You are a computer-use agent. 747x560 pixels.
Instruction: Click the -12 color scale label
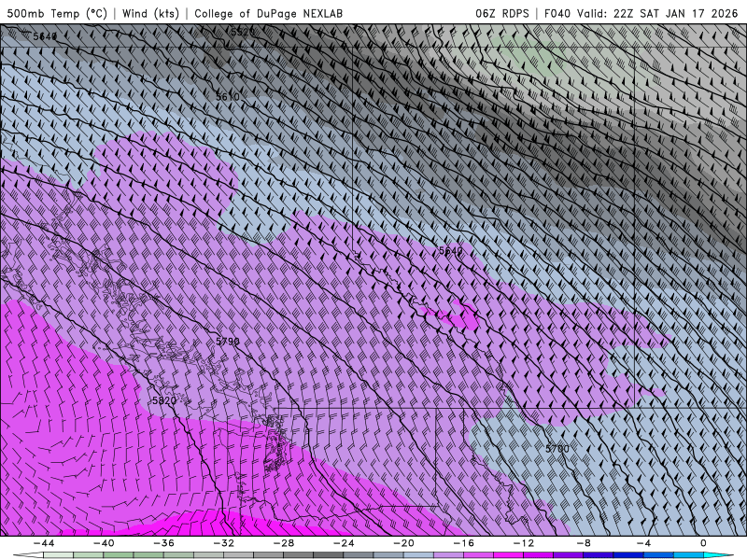coord(524,543)
